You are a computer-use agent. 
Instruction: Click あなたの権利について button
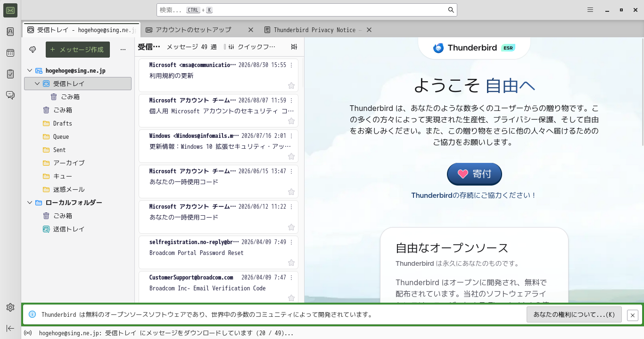pos(574,314)
